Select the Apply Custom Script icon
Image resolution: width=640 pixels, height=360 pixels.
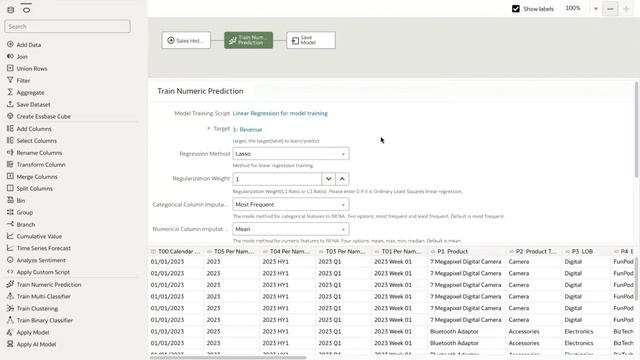pyautogui.click(x=10, y=271)
